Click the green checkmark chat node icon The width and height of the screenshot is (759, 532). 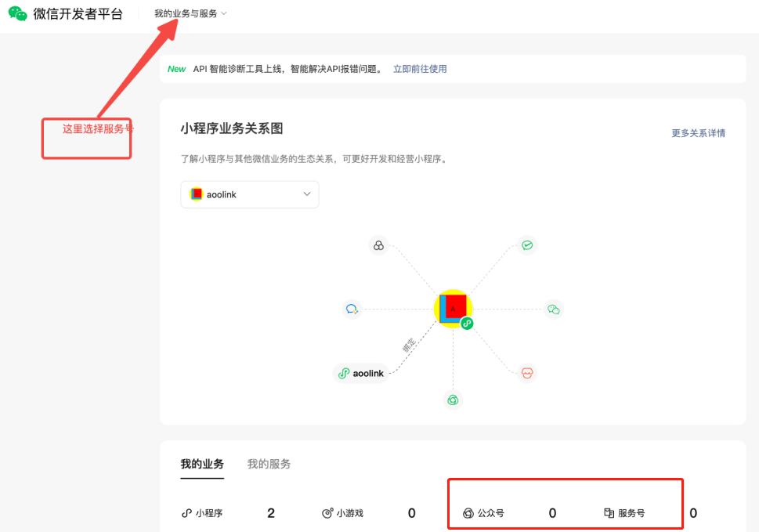coord(527,245)
